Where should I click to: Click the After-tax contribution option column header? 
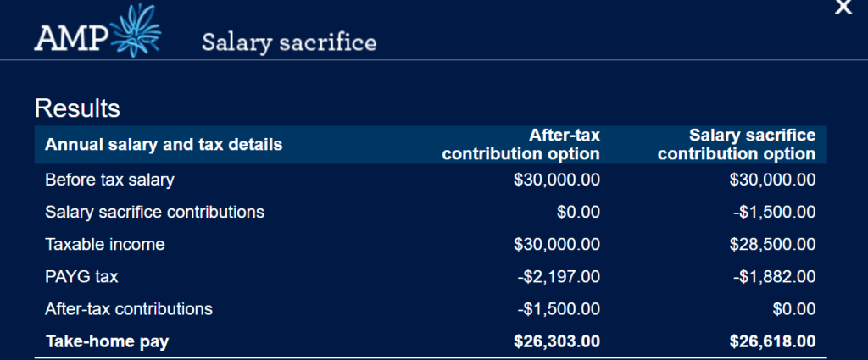coord(520,145)
